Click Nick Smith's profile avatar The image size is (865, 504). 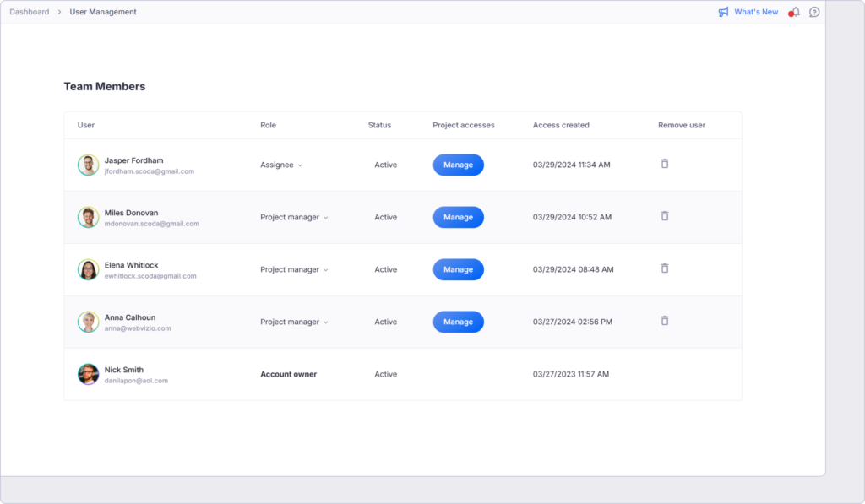coord(89,374)
